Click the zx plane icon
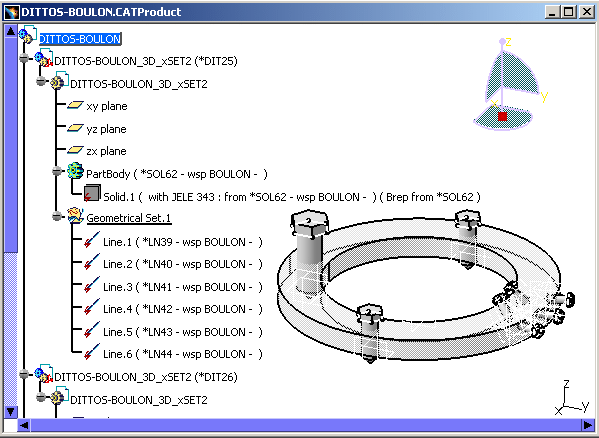This screenshot has width=599, height=438. click(75, 150)
